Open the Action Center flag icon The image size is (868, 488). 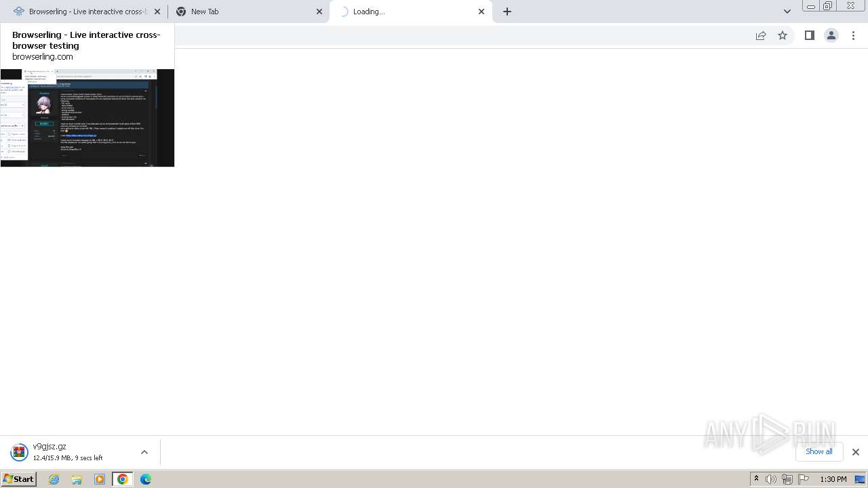(x=804, y=479)
